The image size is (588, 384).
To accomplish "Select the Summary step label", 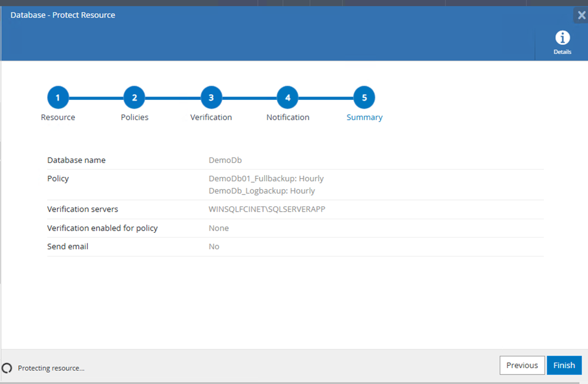I will 364,117.
